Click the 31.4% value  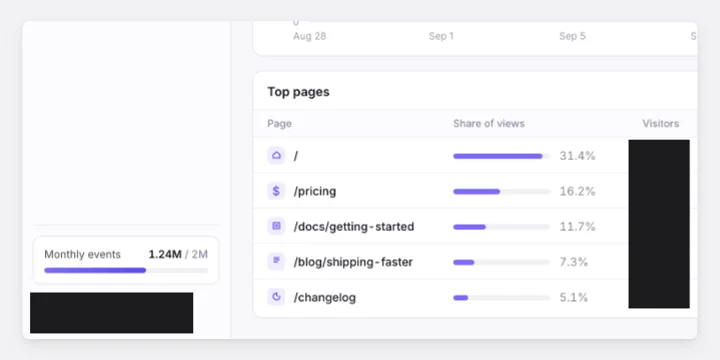577,156
